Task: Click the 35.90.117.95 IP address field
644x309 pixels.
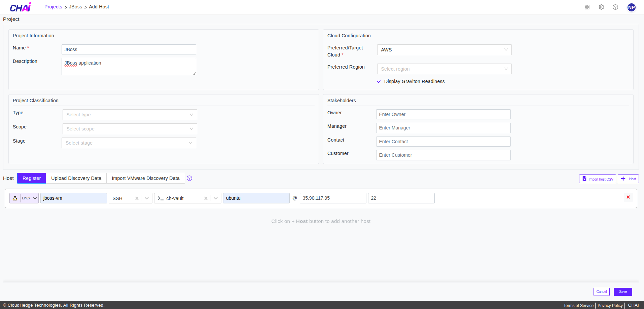Action: [x=333, y=198]
